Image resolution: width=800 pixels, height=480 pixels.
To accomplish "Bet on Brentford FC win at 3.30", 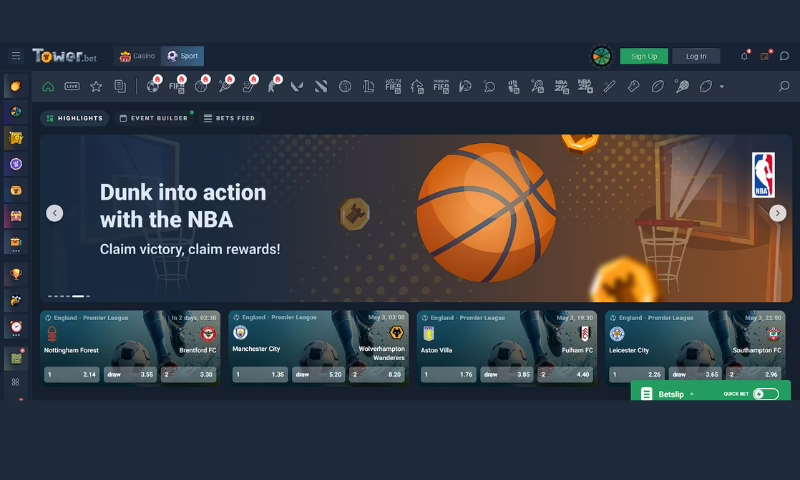I will (188, 374).
